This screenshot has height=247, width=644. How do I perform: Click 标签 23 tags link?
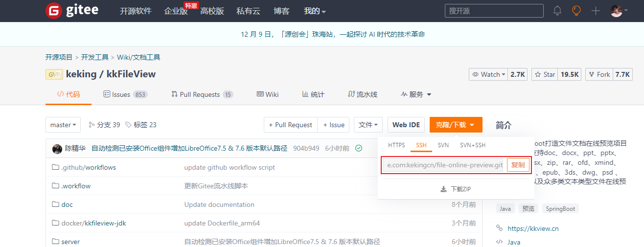141,125
